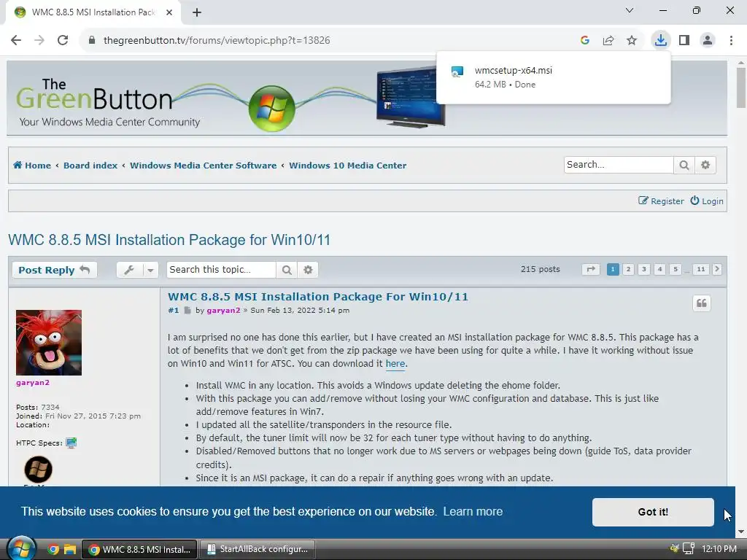Open the Chrome downloads icon
Image resolution: width=747 pixels, height=560 pixels.
[x=661, y=41]
